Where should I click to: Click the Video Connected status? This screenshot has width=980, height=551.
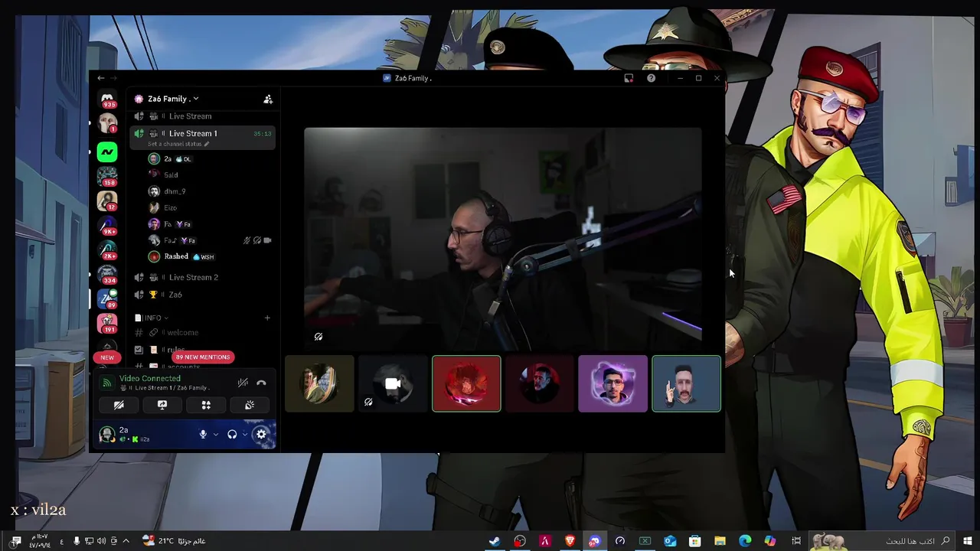pos(150,378)
